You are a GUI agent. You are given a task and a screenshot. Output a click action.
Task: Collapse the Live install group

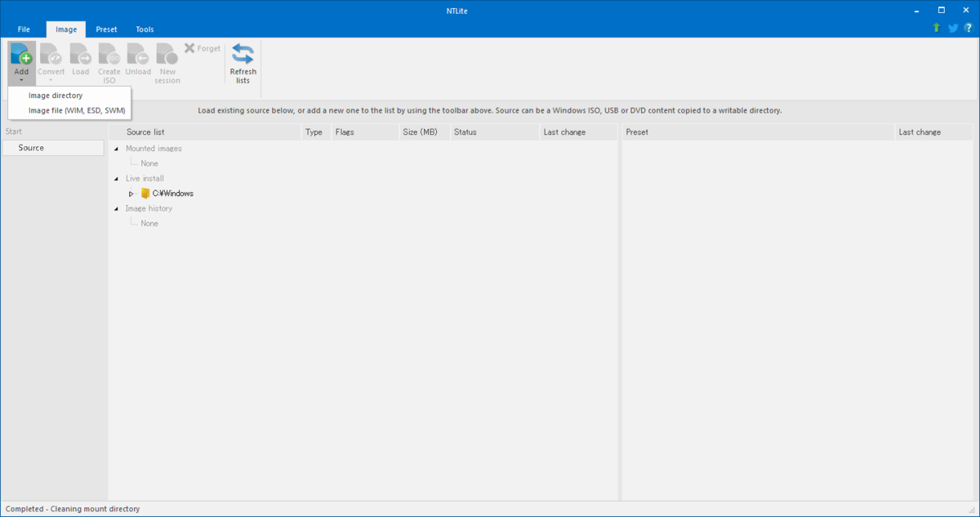[116, 179]
